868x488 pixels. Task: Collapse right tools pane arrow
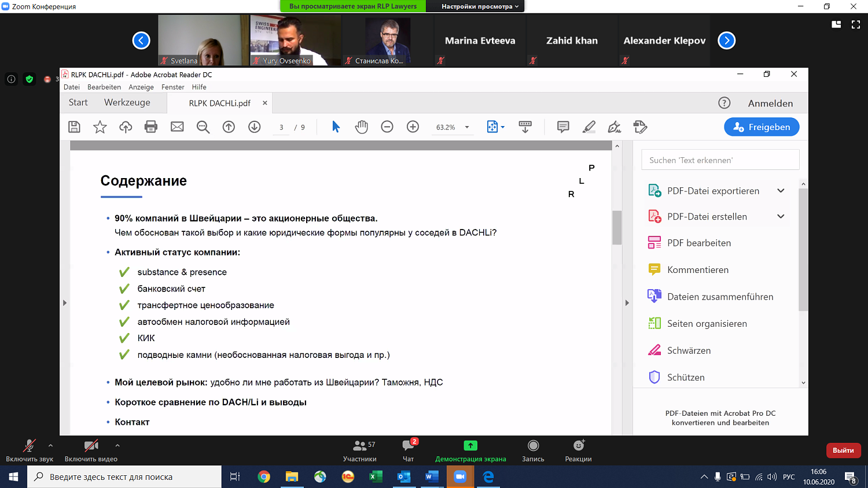click(x=627, y=303)
